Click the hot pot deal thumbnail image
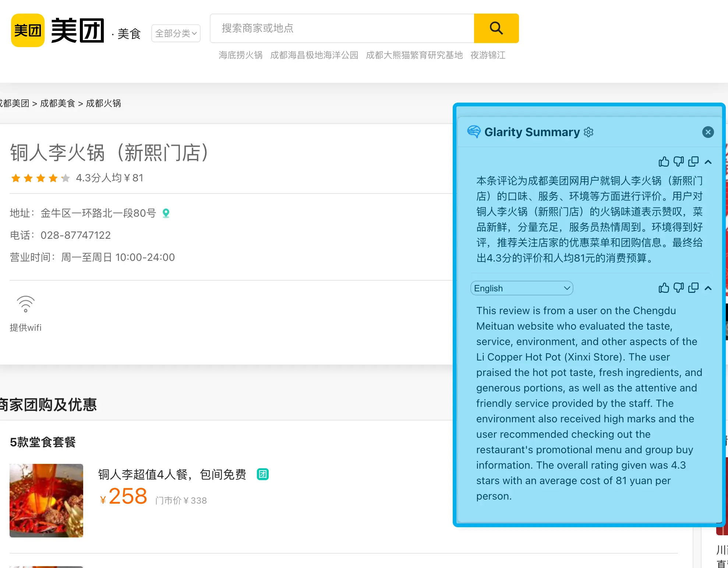 pos(46,500)
